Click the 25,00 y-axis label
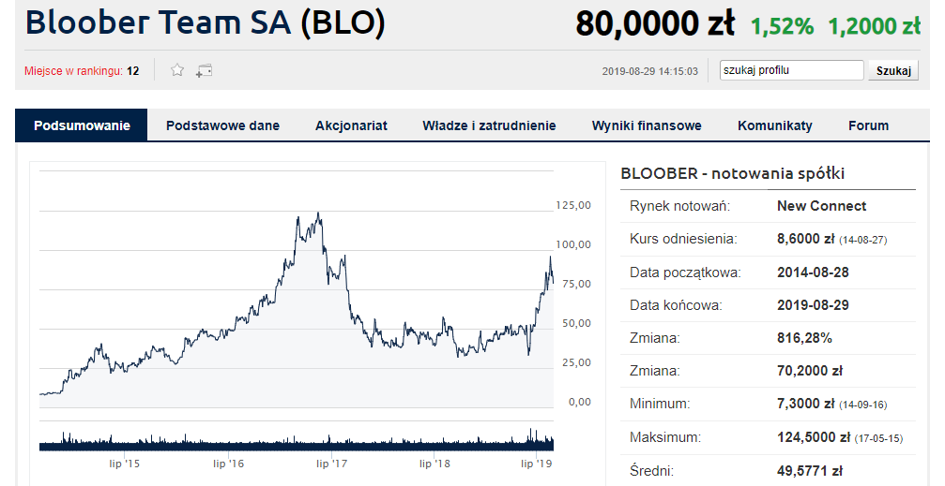This screenshot has width=945, height=486. 576,363
